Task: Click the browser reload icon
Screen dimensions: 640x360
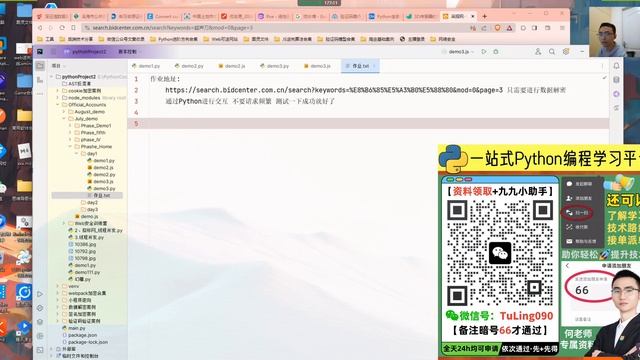Action: pyautogui.click(x=62, y=28)
